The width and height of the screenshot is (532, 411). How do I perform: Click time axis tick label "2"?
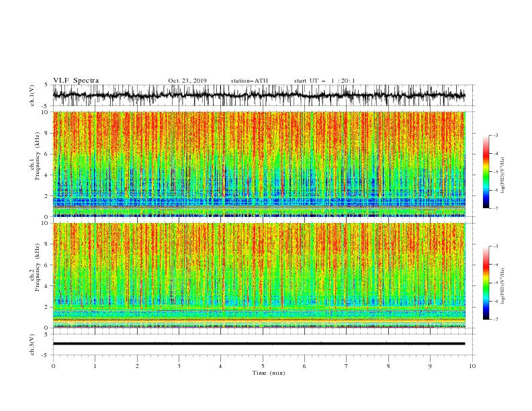click(137, 366)
